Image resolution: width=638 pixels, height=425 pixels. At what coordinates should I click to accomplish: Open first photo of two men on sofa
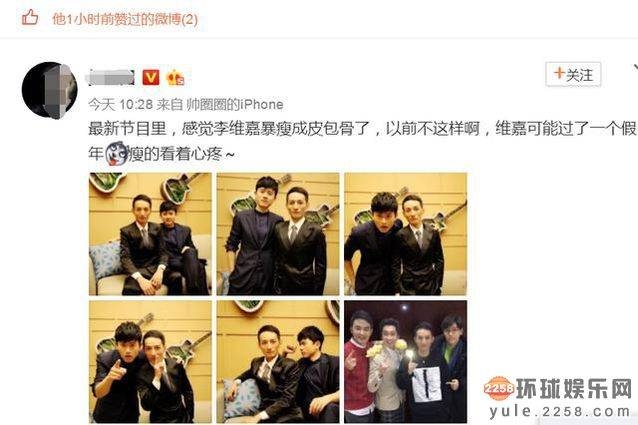pos(150,234)
